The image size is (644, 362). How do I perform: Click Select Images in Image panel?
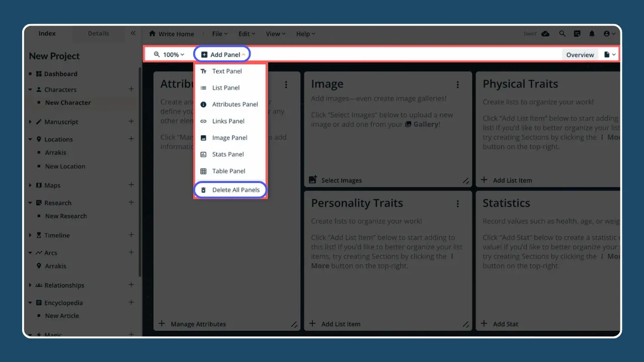click(x=341, y=180)
